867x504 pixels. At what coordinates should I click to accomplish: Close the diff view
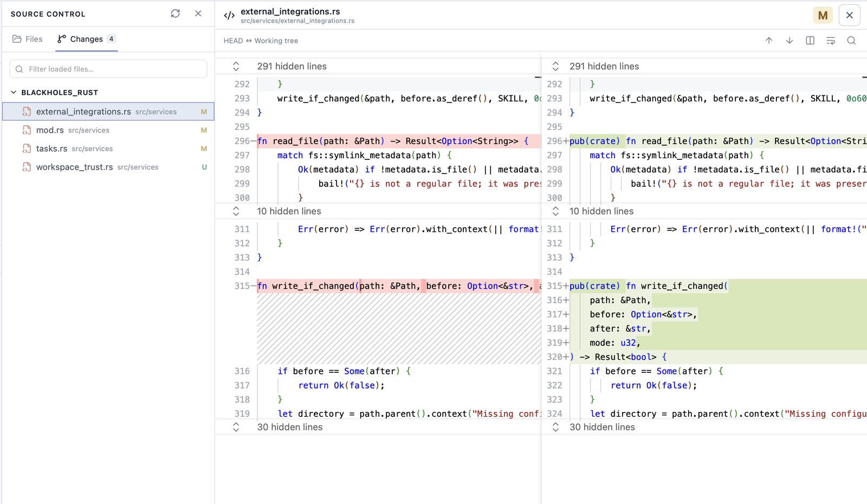pyautogui.click(x=850, y=15)
